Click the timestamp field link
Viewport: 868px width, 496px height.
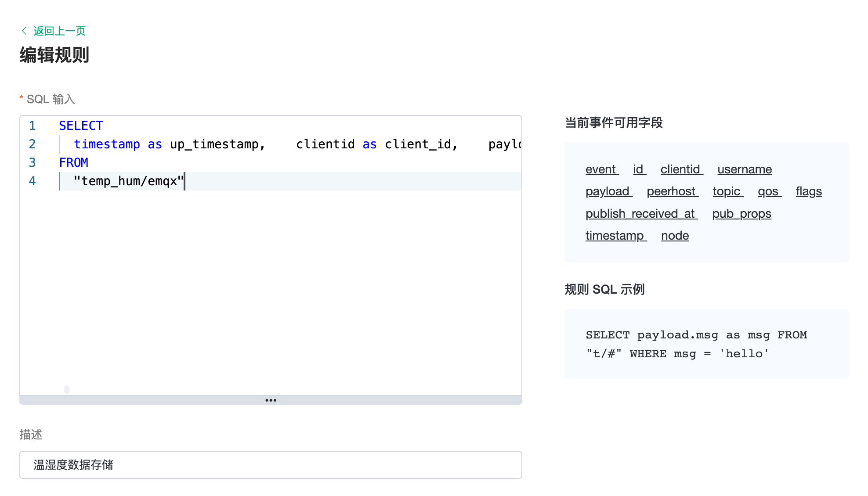pyautogui.click(x=615, y=236)
